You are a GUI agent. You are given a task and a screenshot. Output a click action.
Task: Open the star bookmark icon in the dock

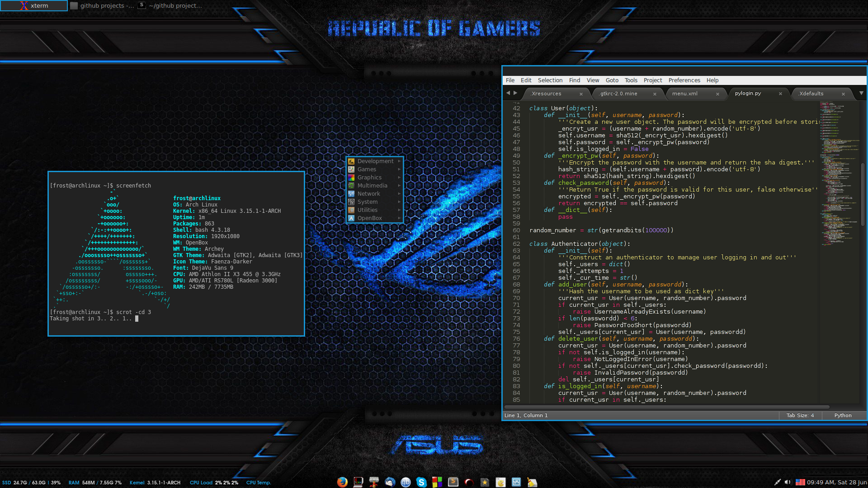click(485, 482)
